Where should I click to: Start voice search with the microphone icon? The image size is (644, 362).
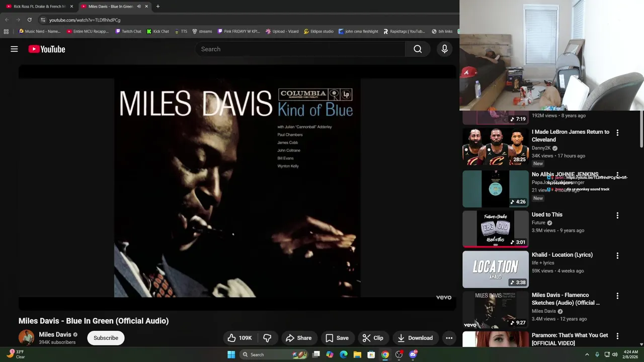click(444, 49)
